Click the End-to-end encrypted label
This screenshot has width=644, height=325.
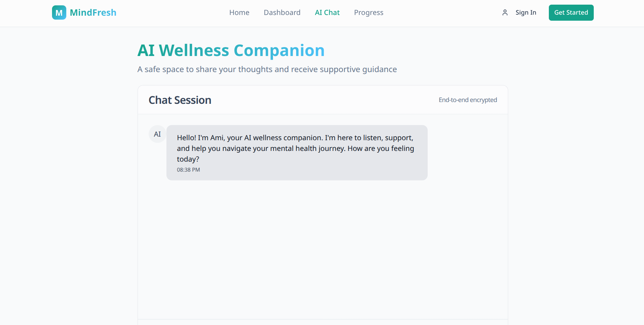pos(468,100)
